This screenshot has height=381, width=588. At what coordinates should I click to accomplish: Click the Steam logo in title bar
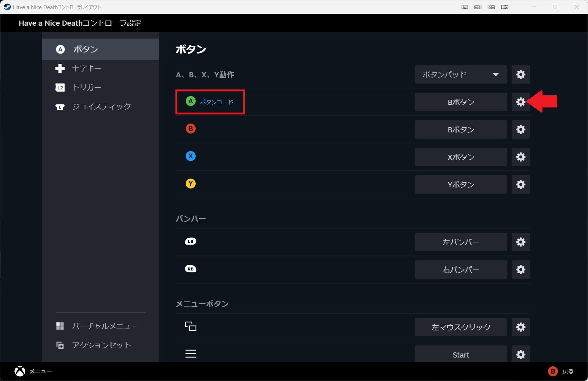(7, 7)
